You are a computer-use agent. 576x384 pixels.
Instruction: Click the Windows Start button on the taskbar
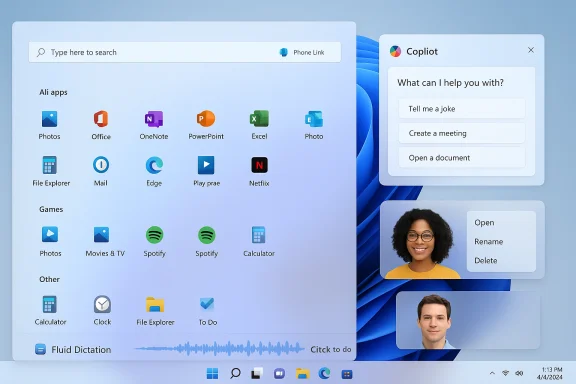click(212, 374)
